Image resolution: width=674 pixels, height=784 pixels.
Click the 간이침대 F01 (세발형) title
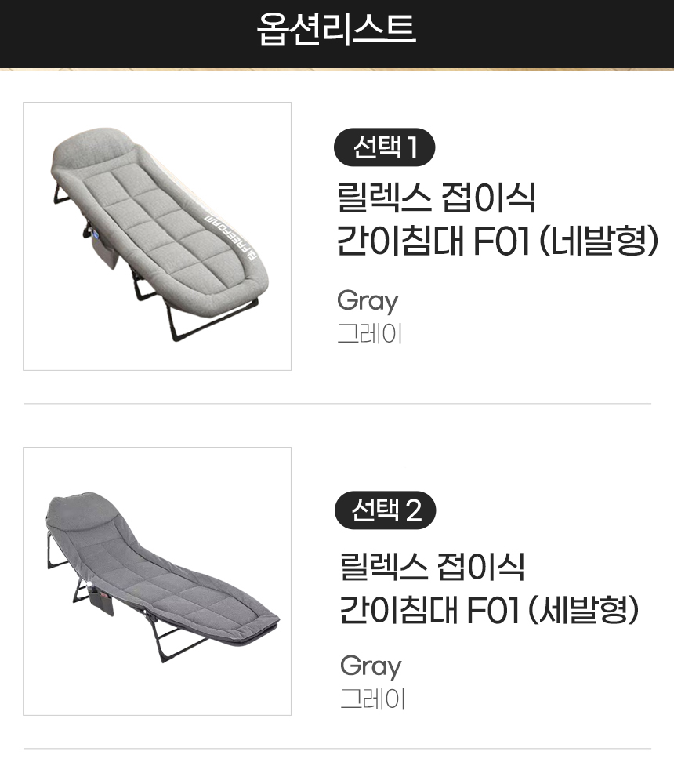point(489,610)
